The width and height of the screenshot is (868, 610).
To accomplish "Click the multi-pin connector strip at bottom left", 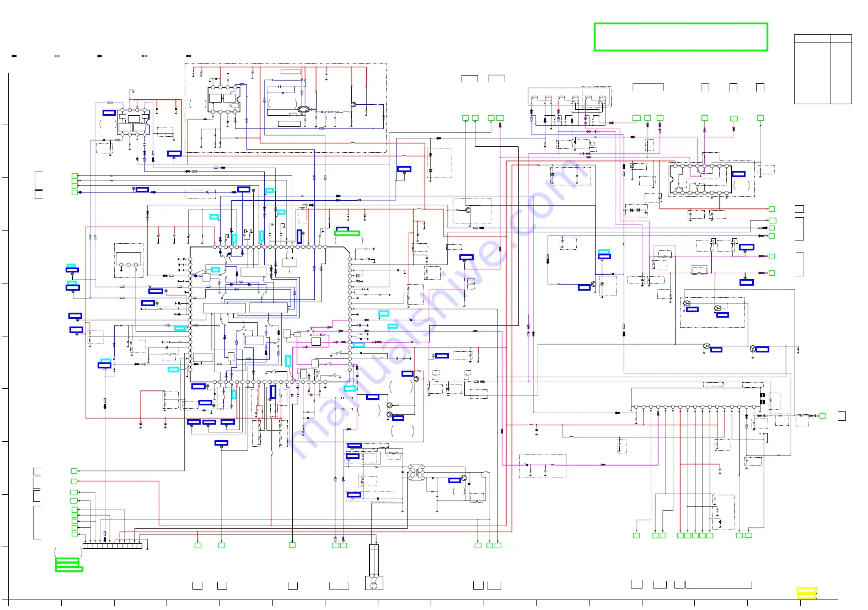I will (x=112, y=546).
